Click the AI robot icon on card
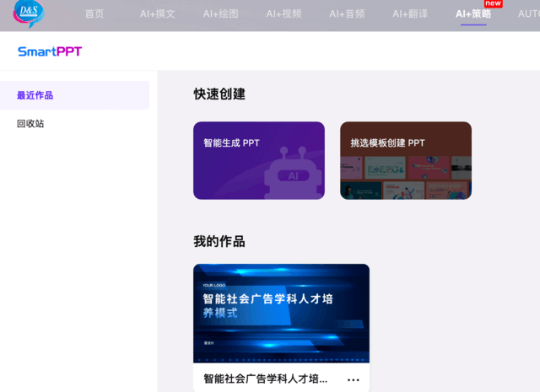 pos(293,173)
